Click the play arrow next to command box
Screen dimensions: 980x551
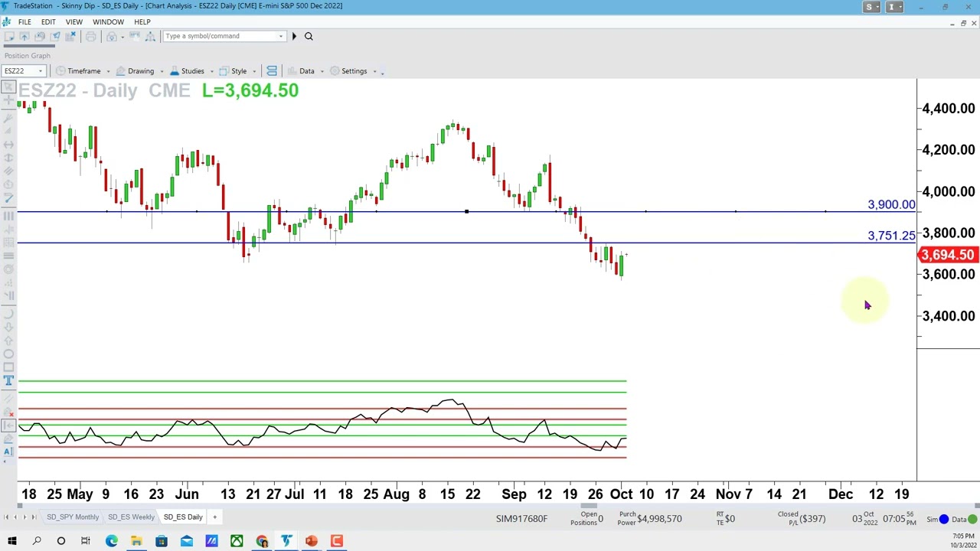(x=294, y=36)
